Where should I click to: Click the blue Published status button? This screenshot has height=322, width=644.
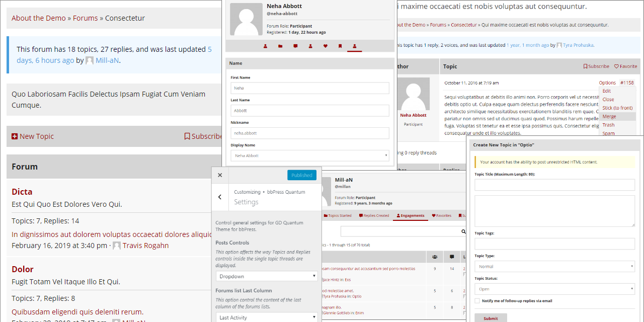coord(302,175)
